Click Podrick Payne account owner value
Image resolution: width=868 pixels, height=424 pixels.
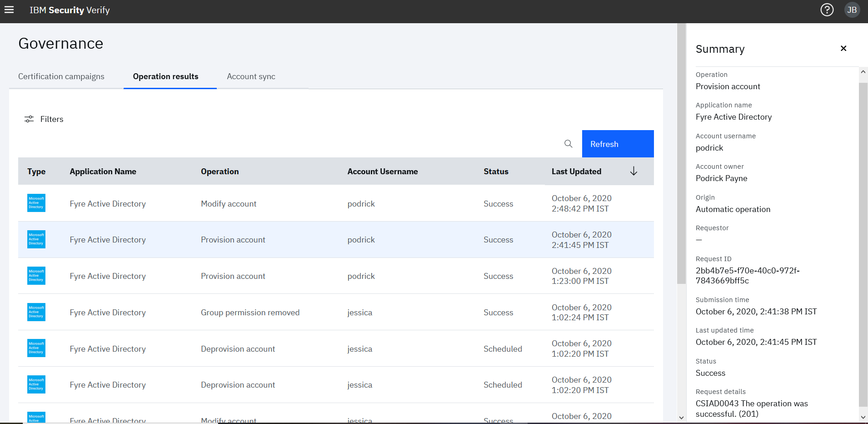pyautogui.click(x=721, y=178)
